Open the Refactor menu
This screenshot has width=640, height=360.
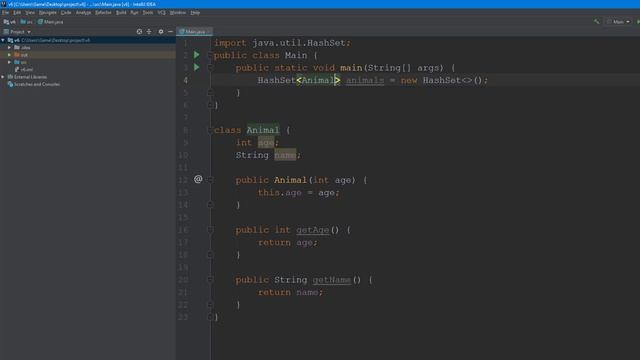pos(103,13)
